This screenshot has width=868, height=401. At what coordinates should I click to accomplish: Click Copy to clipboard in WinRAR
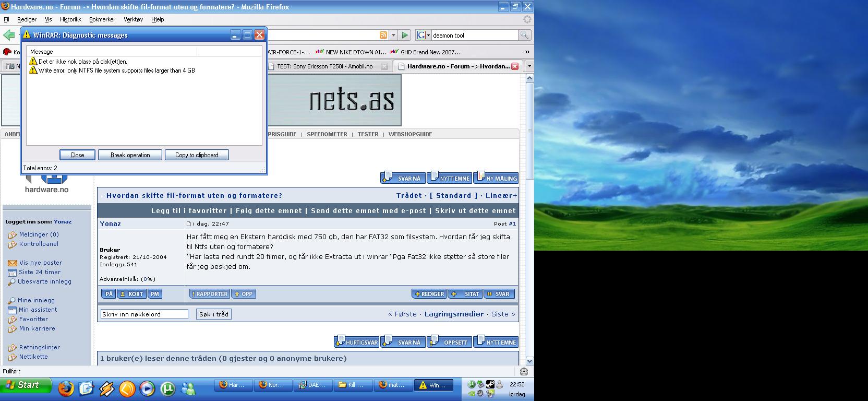pos(197,155)
